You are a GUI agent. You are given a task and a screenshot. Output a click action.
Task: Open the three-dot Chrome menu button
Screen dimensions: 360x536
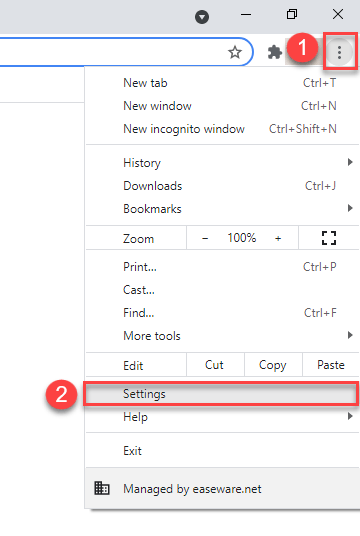pyautogui.click(x=339, y=52)
